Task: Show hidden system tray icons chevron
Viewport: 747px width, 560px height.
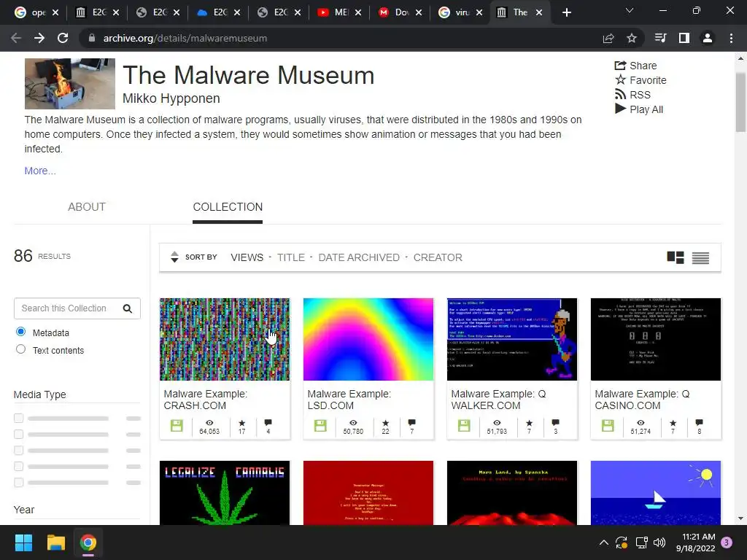Action: pyautogui.click(x=603, y=542)
